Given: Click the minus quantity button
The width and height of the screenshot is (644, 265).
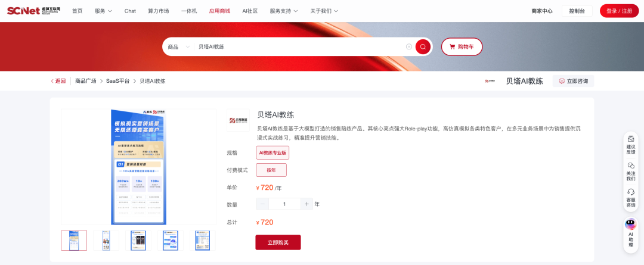Looking at the screenshot, I should (262, 204).
